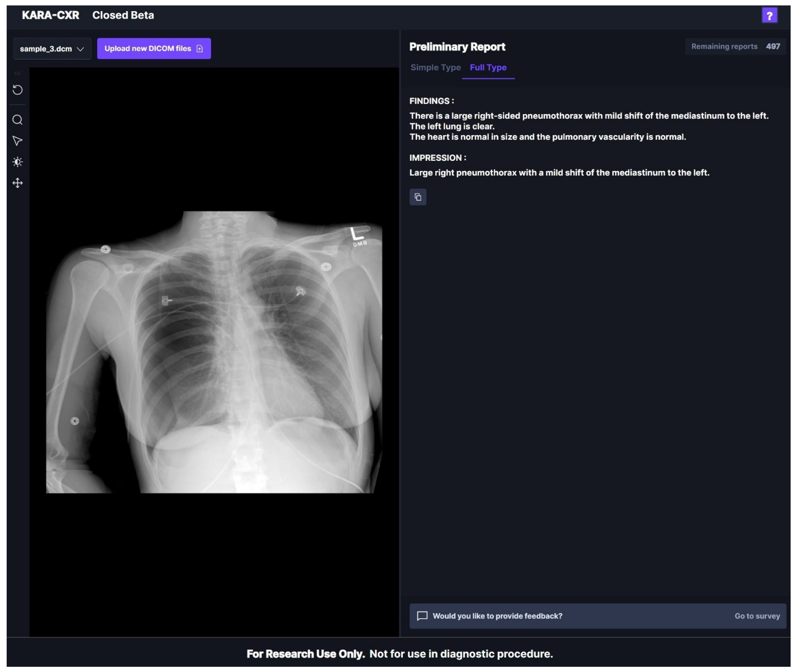Screen dimensions: 795x672
Task: Click the reset view icon
Action: coord(18,90)
